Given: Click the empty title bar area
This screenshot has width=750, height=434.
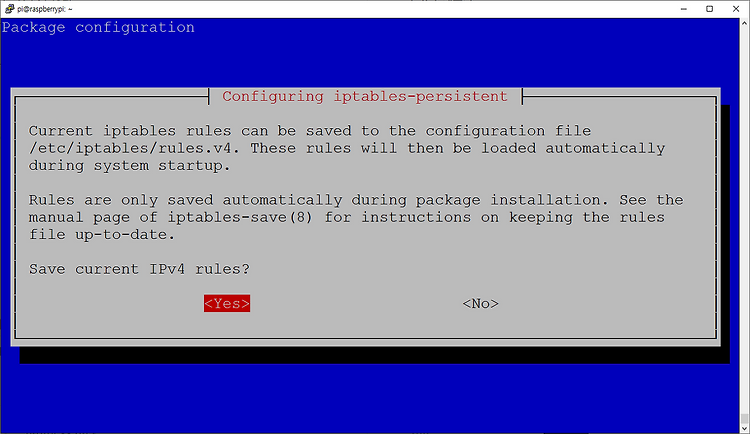Looking at the screenshot, I should (373, 9).
